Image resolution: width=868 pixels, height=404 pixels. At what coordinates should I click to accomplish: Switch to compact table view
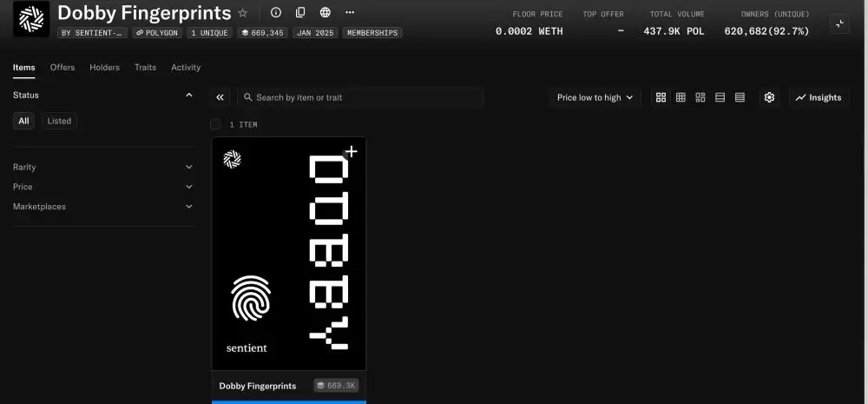[x=740, y=97]
